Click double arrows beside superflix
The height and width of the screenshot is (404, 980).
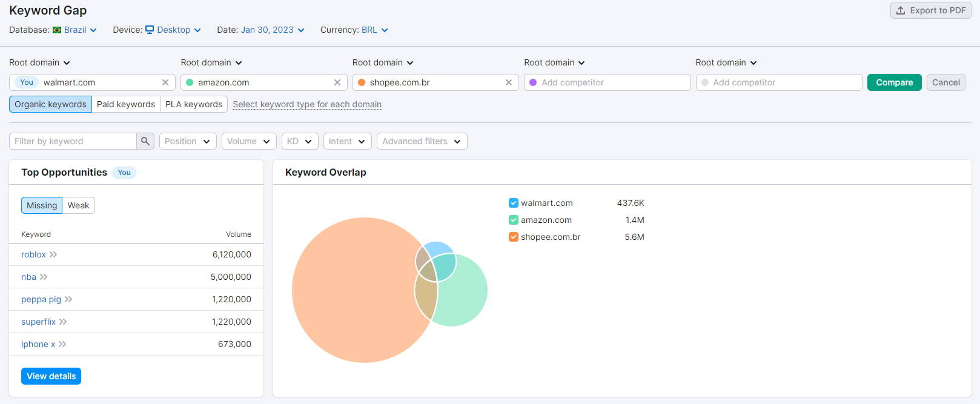tap(63, 322)
